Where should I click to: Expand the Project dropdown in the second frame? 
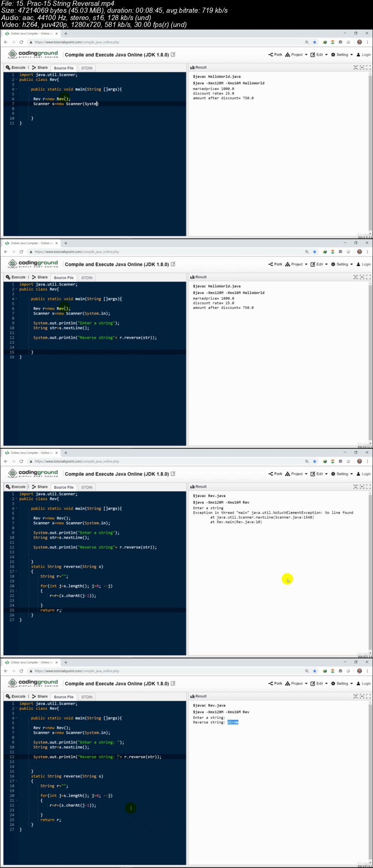click(x=297, y=264)
